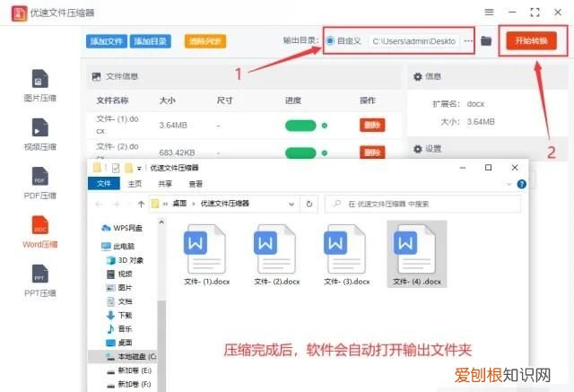Open the 视频压缩 video compression tool
574x392 pixels.
point(39,135)
